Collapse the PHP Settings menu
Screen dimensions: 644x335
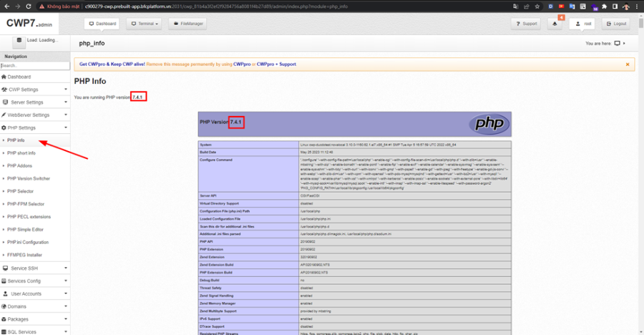pos(35,128)
